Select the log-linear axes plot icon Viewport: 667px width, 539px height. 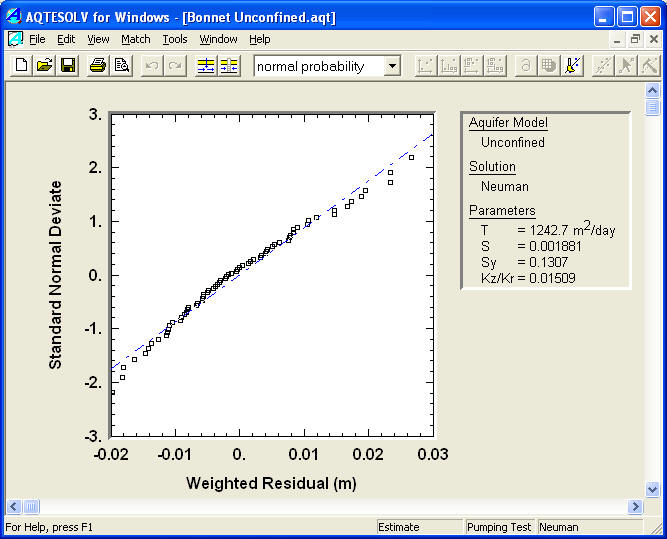click(472, 66)
